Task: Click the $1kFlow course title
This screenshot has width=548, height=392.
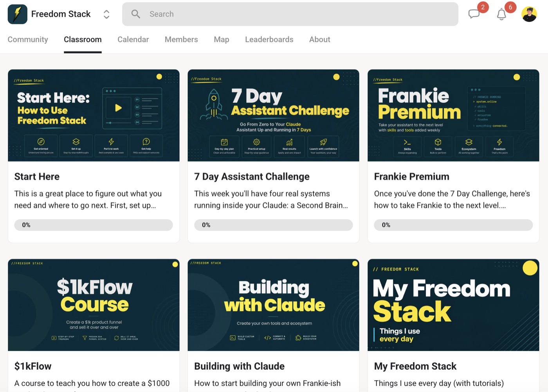Action: pyautogui.click(x=33, y=366)
